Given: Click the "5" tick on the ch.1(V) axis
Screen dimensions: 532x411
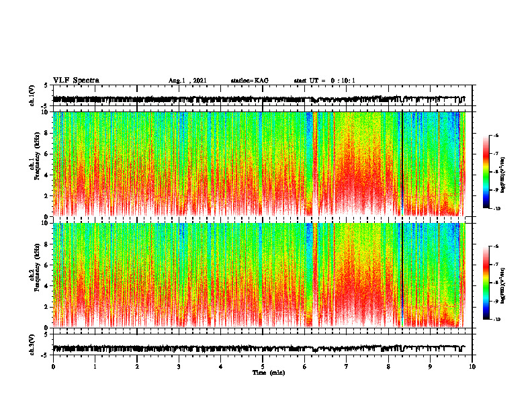Looking at the screenshot, I should click(46, 86).
